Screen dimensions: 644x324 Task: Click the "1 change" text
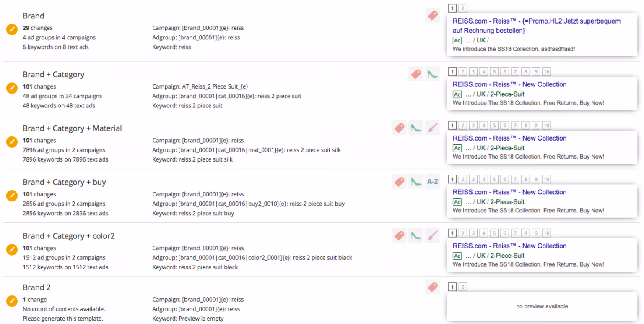click(x=35, y=300)
